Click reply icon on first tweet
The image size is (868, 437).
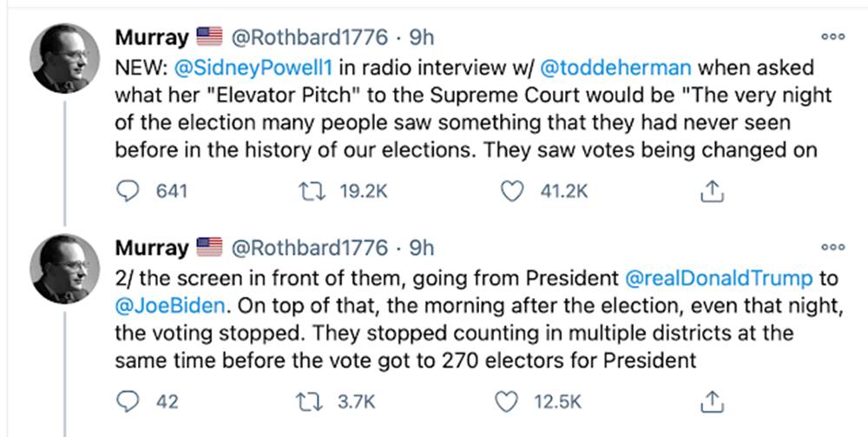129,191
